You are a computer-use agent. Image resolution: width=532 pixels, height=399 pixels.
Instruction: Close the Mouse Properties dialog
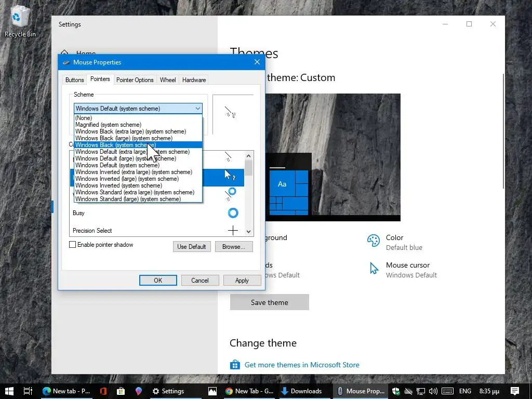(x=257, y=62)
